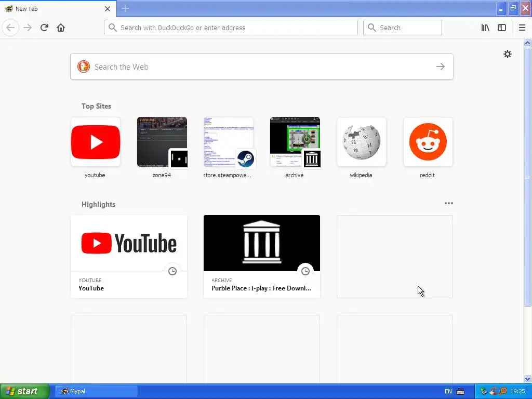Click the Highlights heading
Screen dimensions: 532x399
pos(98,204)
